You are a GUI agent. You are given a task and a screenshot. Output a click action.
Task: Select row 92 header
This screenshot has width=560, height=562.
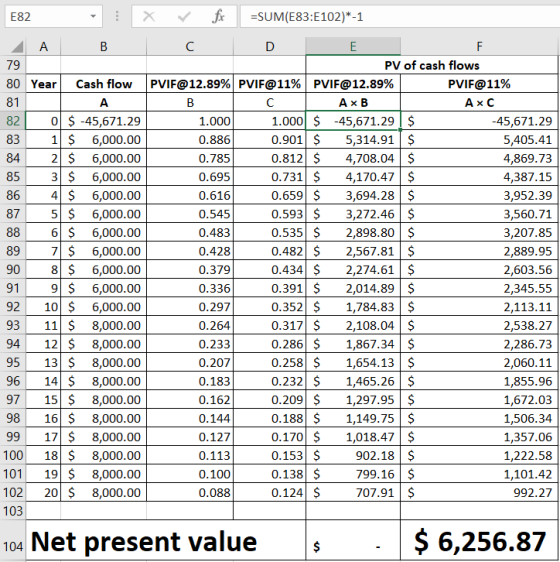tap(13, 306)
